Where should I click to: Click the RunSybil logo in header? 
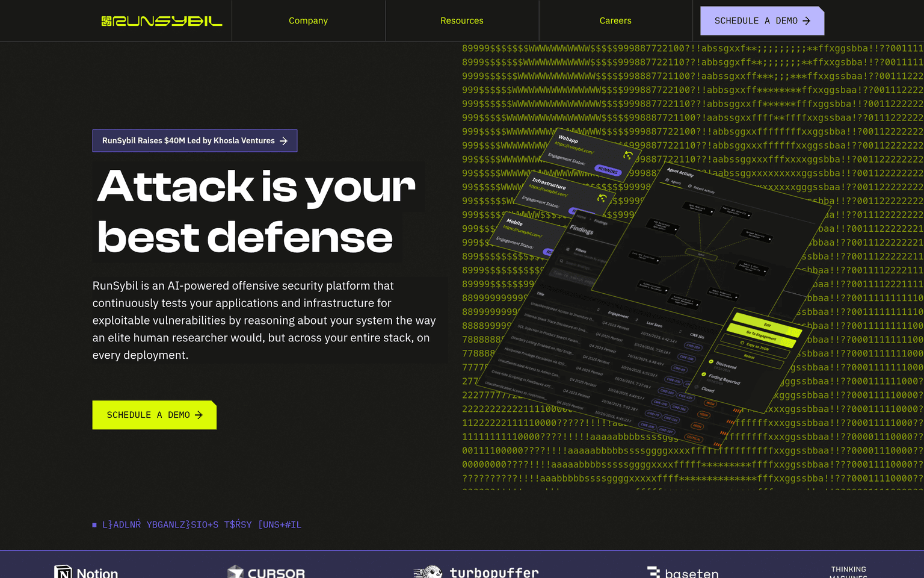pos(162,21)
